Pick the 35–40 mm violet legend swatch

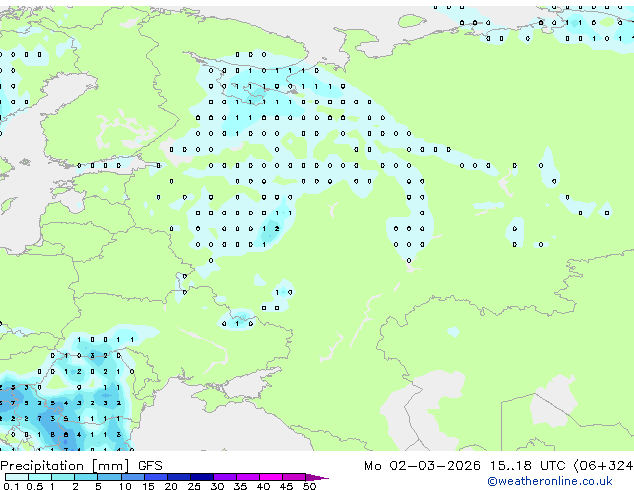tap(248, 477)
